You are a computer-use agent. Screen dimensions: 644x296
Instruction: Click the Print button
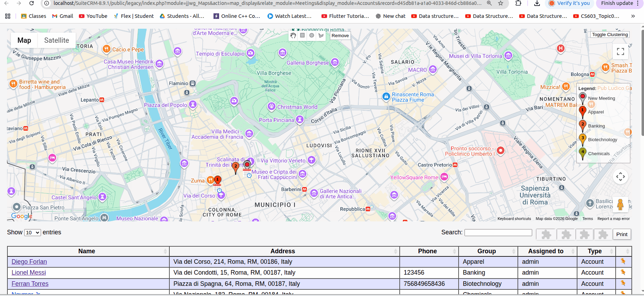[x=622, y=234]
